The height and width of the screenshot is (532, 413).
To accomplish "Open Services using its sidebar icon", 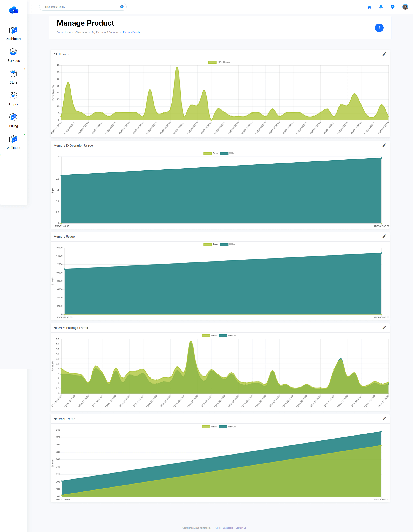I will (x=13, y=52).
